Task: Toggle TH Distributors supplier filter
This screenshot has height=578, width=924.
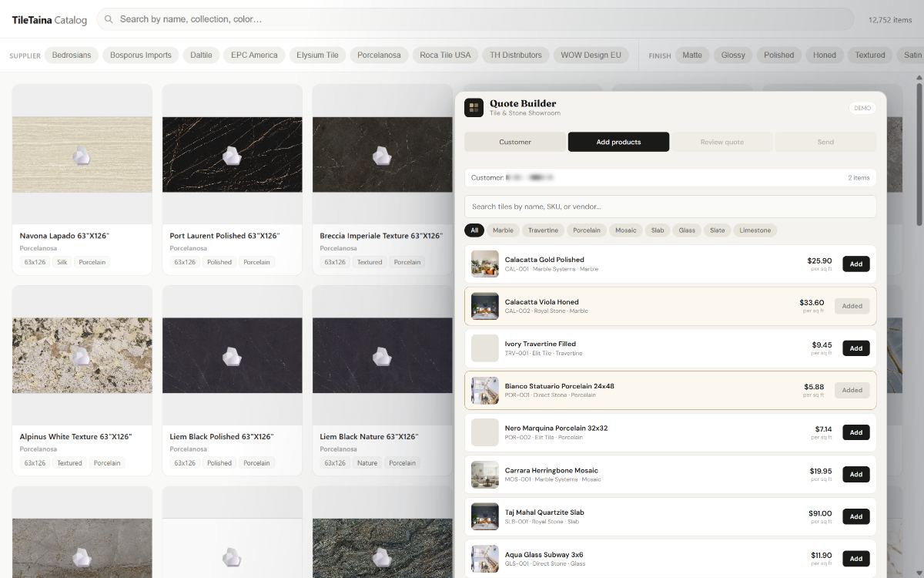Action: click(x=516, y=55)
